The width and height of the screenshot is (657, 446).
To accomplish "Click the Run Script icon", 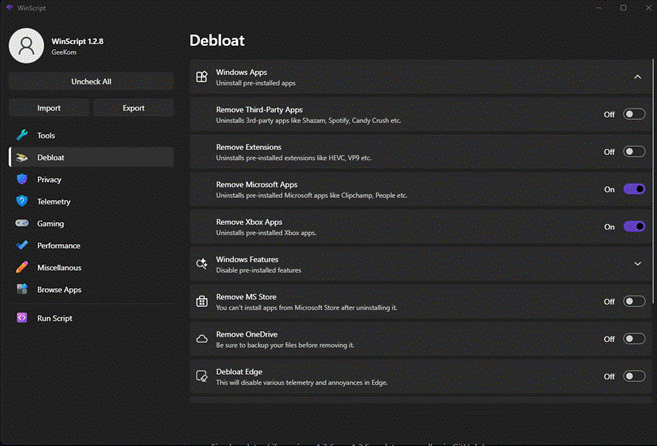I will click(x=22, y=318).
